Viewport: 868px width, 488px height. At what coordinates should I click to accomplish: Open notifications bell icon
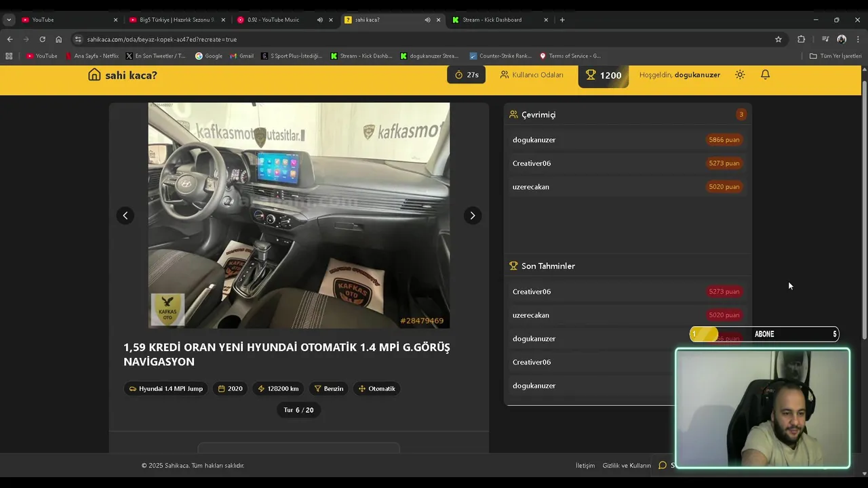[x=765, y=75]
